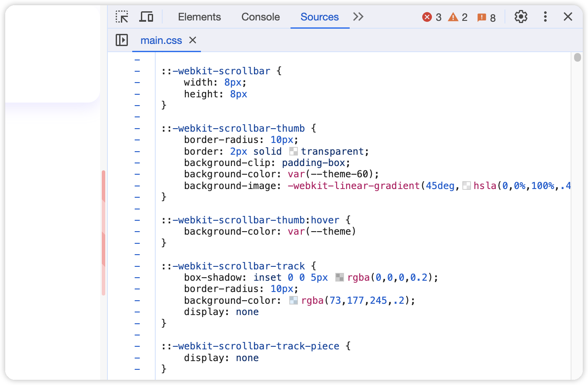The height and width of the screenshot is (385, 588).
Task: Activate the inspect element picker icon
Action: (122, 17)
